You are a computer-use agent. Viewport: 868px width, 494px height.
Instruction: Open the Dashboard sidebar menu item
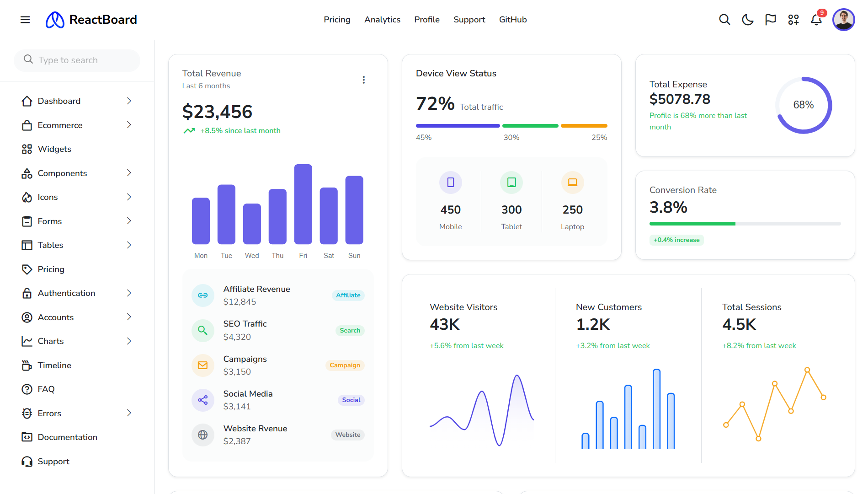coord(59,101)
